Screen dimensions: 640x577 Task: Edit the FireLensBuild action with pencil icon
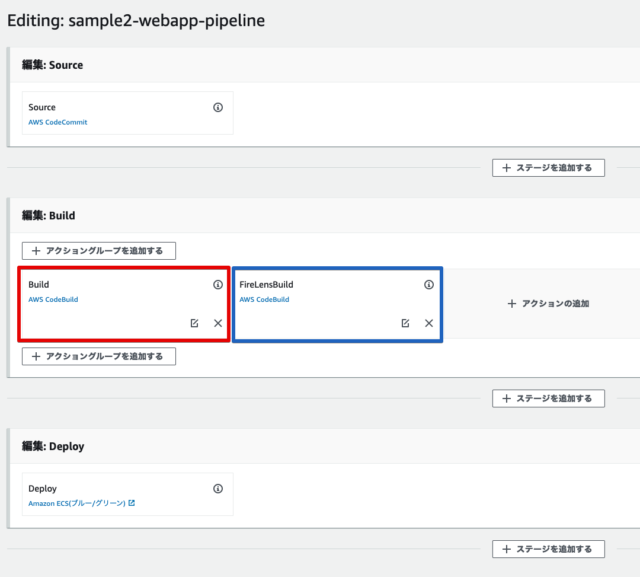click(x=405, y=323)
